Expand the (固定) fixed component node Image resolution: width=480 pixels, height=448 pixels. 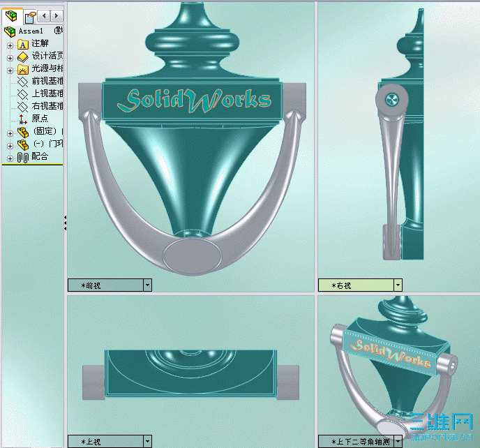click(10, 133)
